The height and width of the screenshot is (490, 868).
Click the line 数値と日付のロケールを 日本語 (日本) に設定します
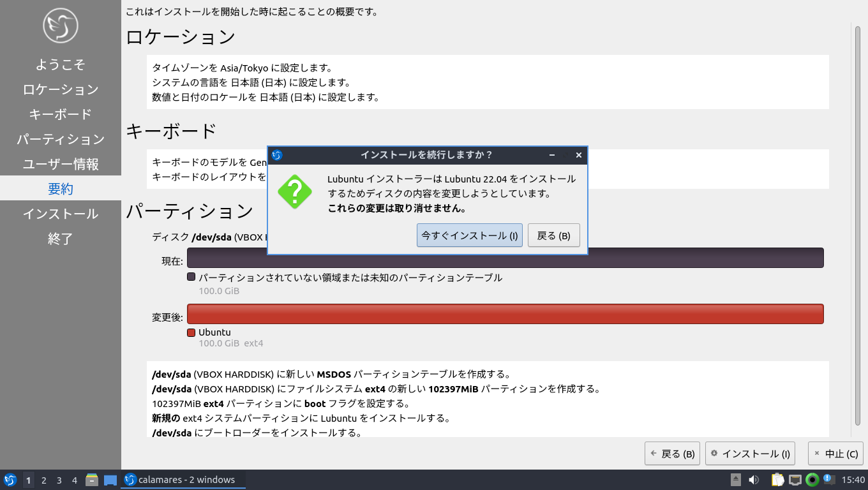pyautogui.click(x=266, y=98)
